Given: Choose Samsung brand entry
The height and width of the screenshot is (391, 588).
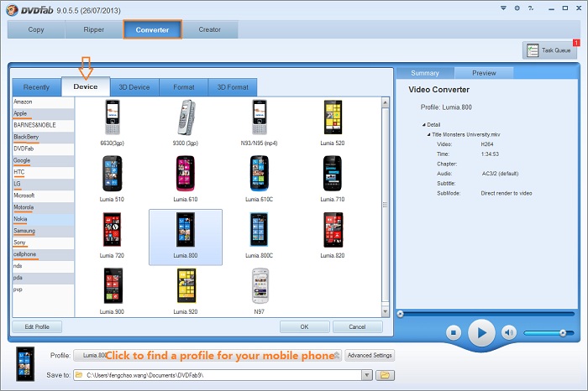Looking at the screenshot, I should click(x=43, y=231).
